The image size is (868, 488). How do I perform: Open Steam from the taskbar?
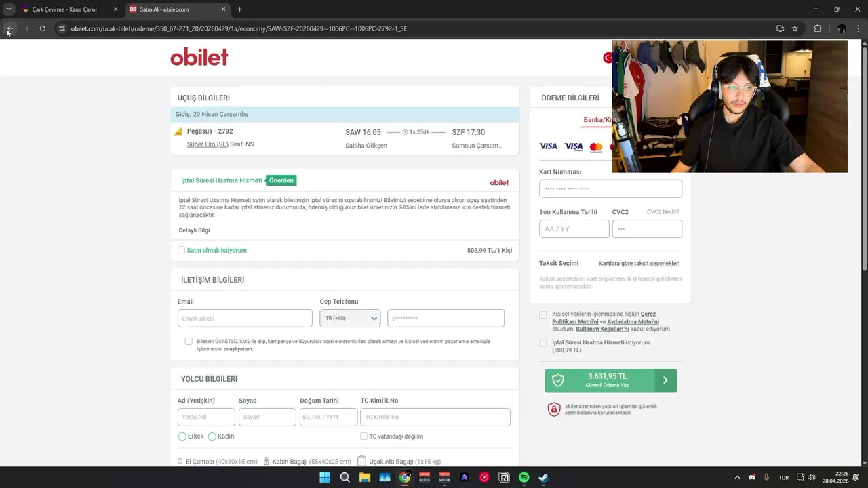pos(544,477)
